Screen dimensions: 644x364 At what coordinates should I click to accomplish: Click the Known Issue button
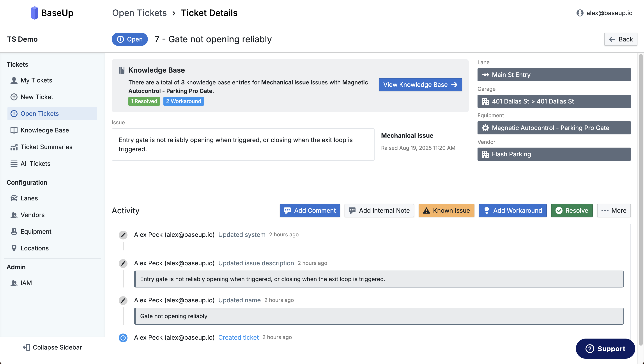click(x=446, y=211)
